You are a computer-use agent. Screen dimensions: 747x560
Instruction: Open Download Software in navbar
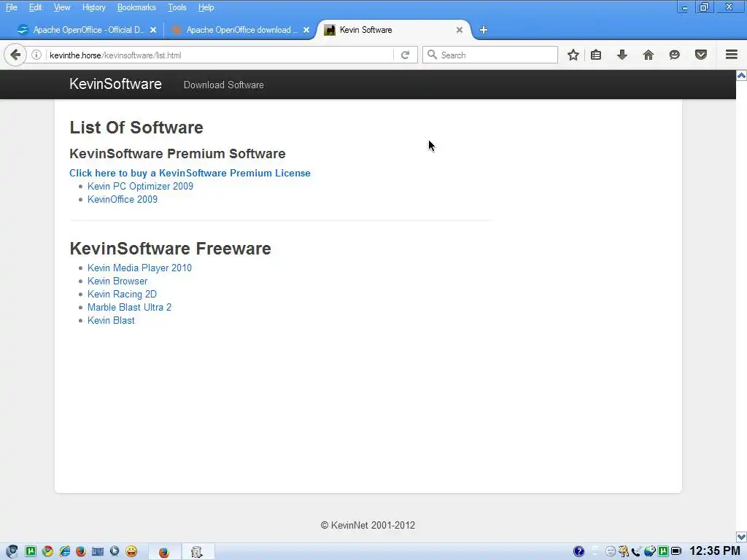224,85
